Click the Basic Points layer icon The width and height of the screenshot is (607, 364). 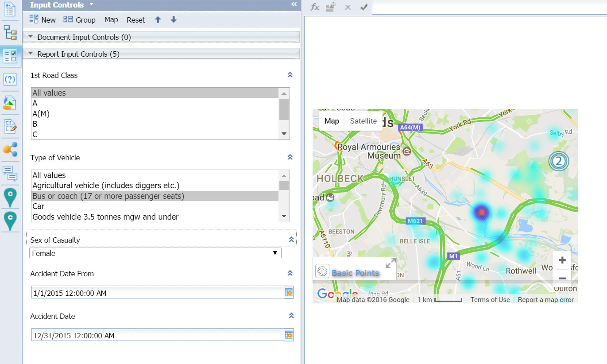[x=322, y=271]
